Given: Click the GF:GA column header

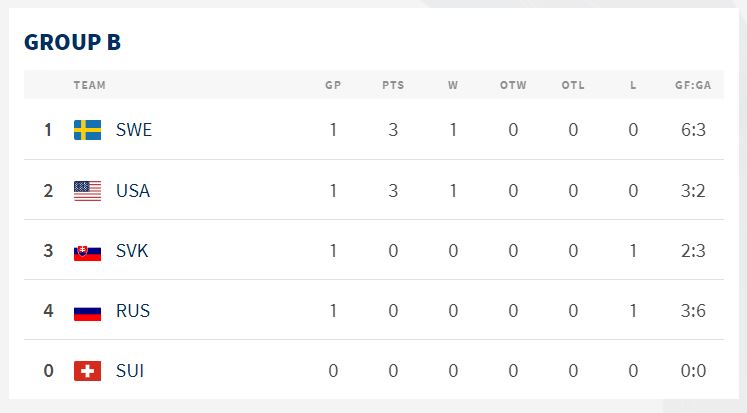Looking at the screenshot, I should point(693,85).
